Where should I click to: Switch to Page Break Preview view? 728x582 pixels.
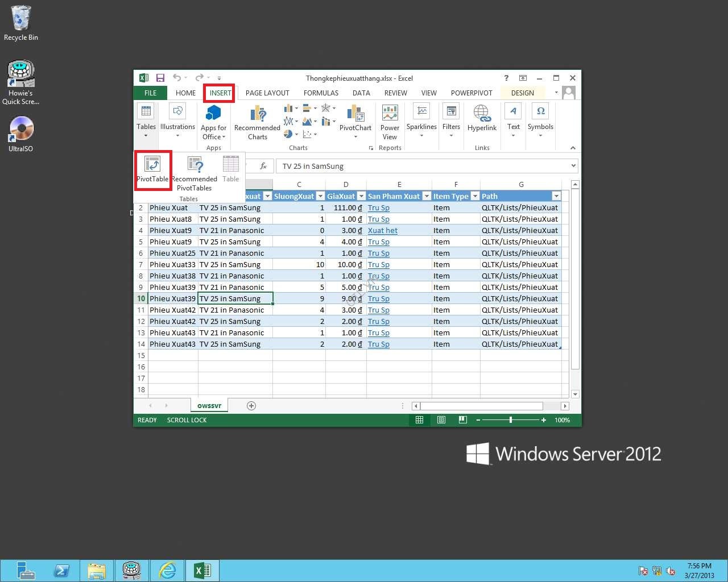tap(463, 420)
